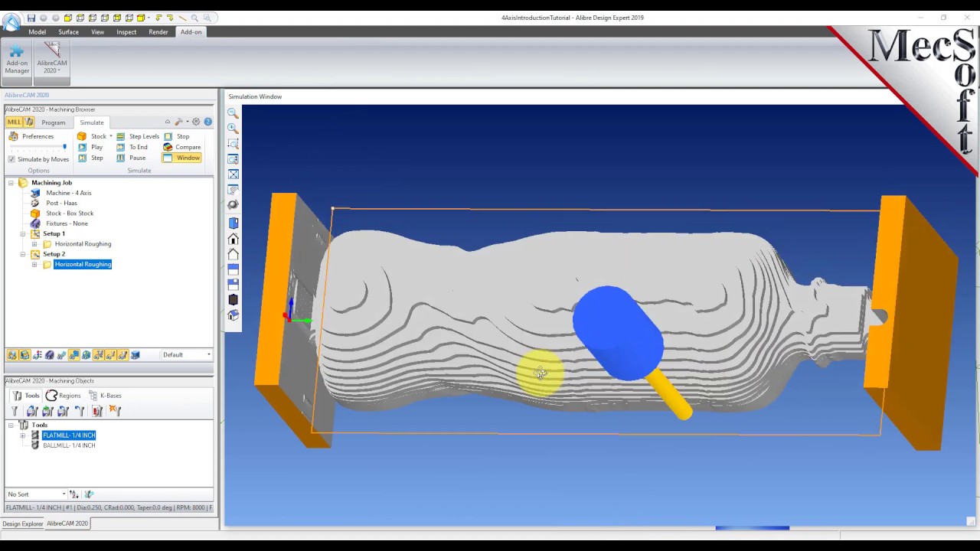980x551 pixels.
Task: Stop the simulation
Action: 176,136
